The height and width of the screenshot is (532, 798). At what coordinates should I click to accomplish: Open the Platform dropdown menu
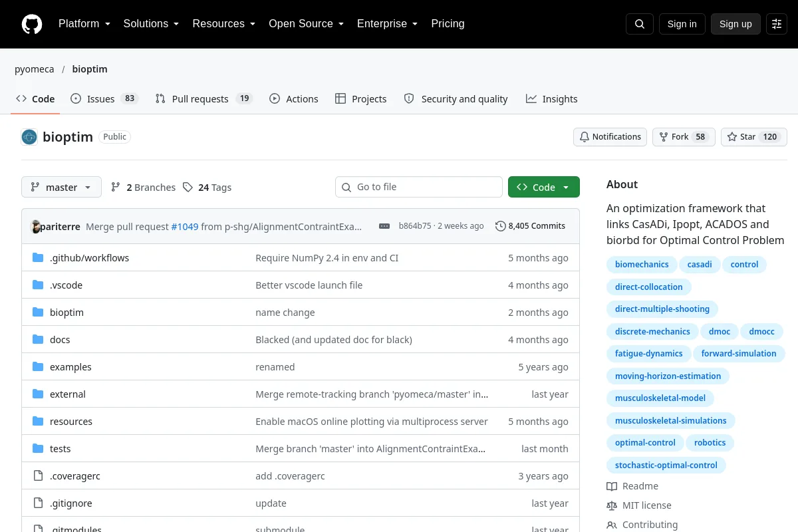[84, 23]
